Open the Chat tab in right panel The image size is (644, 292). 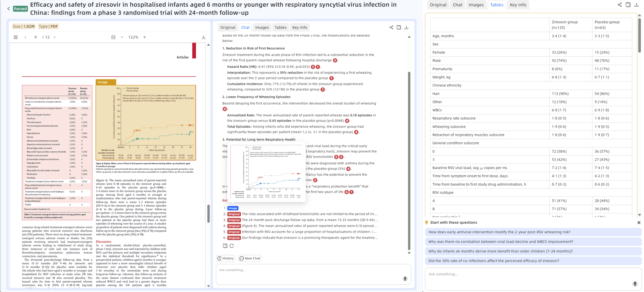point(458,5)
